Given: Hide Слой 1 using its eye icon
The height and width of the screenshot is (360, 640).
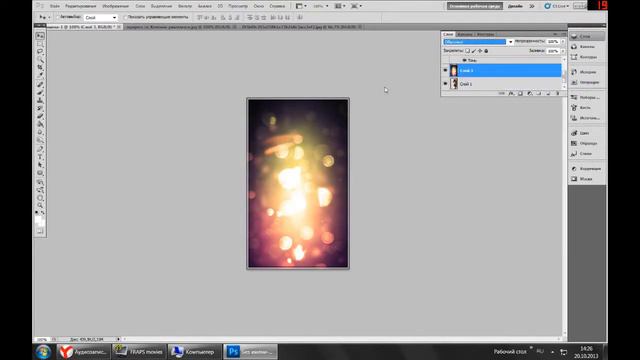Looking at the screenshot, I should tap(445, 83).
